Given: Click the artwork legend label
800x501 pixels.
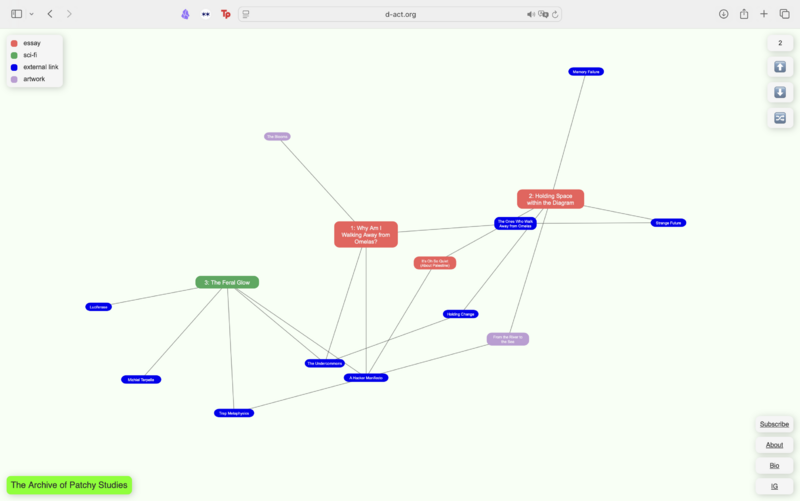Looking at the screenshot, I should [34, 79].
